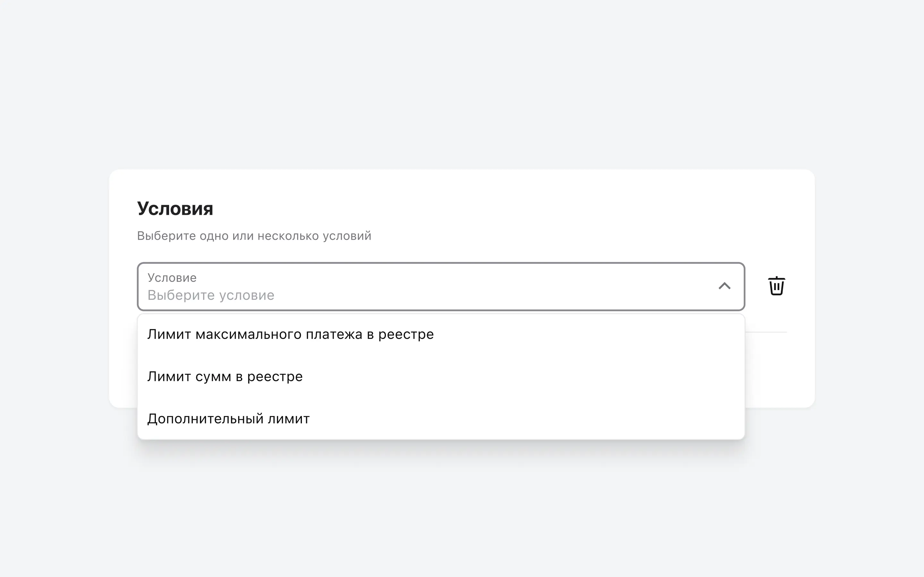Image resolution: width=924 pixels, height=577 pixels.
Task: Collapse the open condition options list
Action: (724, 286)
